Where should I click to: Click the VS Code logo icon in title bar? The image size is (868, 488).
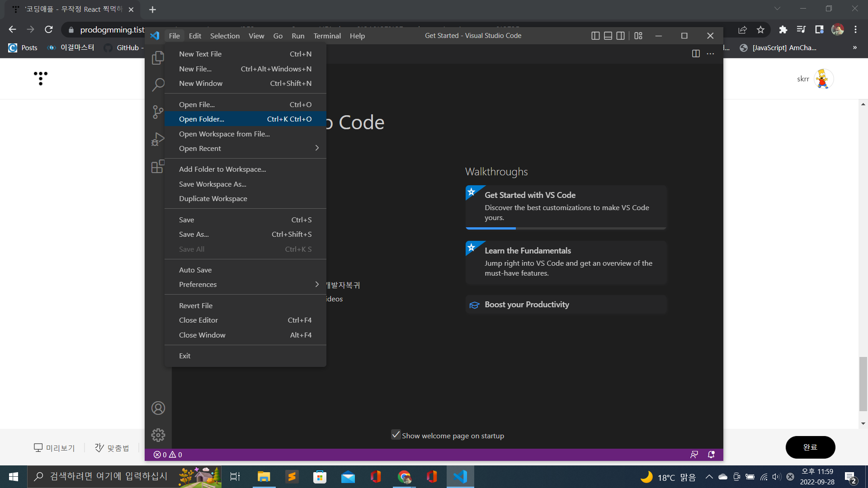[x=155, y=36]
